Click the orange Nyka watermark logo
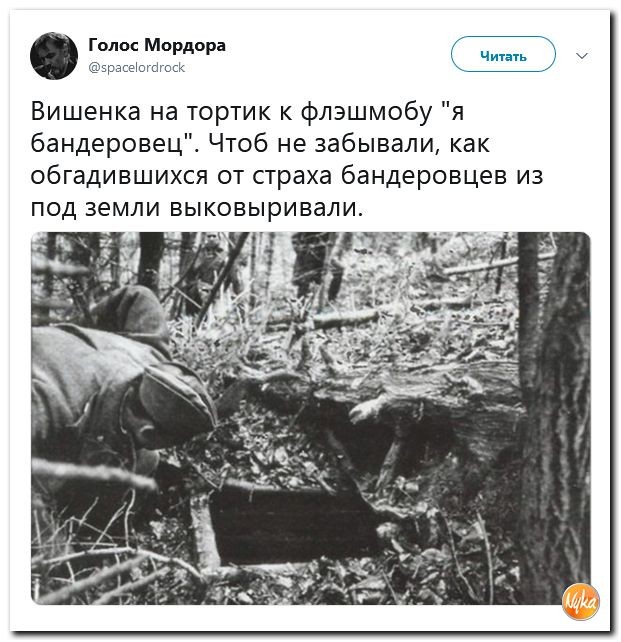 click(580, 601)
